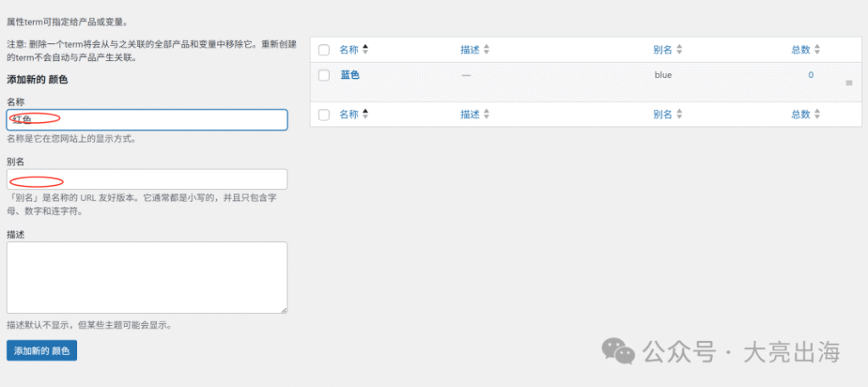Check the 蓝色 row checkbox
The height and width of the screenshot is (387, 868).
tap(325, 76)
